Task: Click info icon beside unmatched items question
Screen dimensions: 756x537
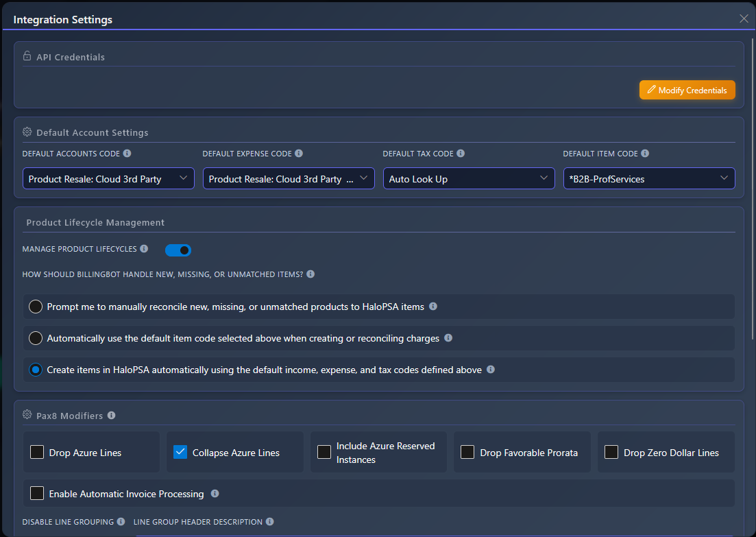Action: coord(310,274)
